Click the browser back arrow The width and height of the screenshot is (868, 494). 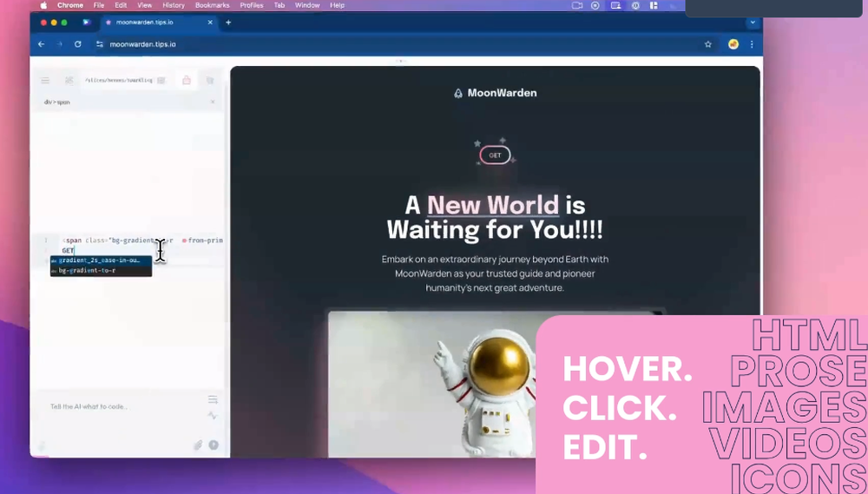coord(41,44)
